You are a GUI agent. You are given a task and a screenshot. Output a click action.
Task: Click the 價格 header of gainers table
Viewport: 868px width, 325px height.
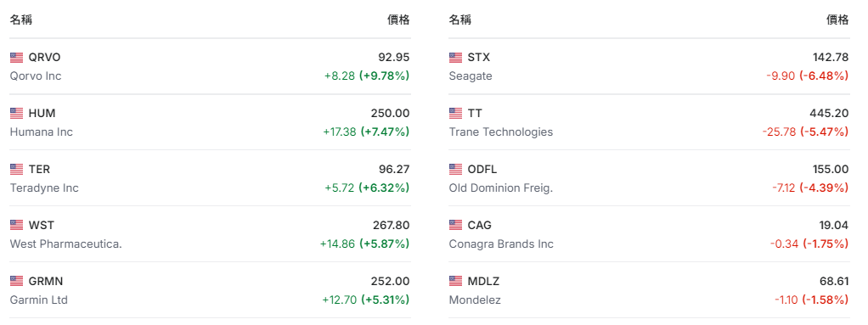click(x=398, y=20)
